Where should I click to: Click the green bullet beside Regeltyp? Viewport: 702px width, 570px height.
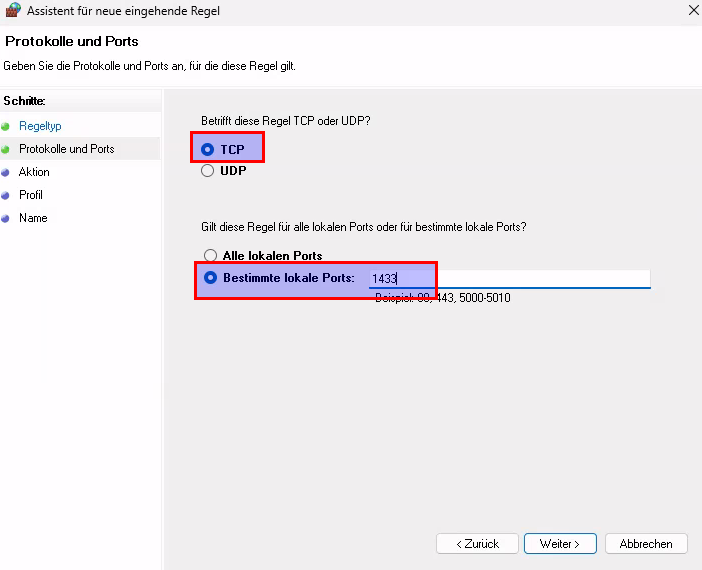coord(6,126)
